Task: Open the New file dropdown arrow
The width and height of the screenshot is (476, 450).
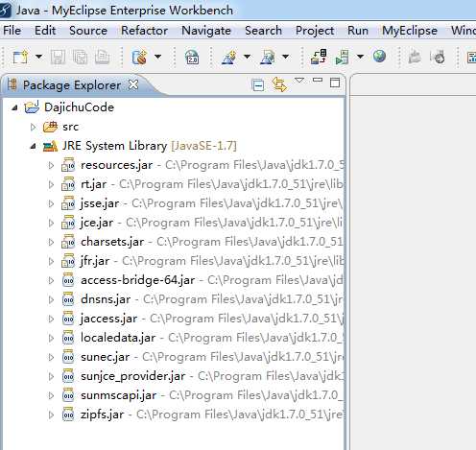Action: (38, 57)
